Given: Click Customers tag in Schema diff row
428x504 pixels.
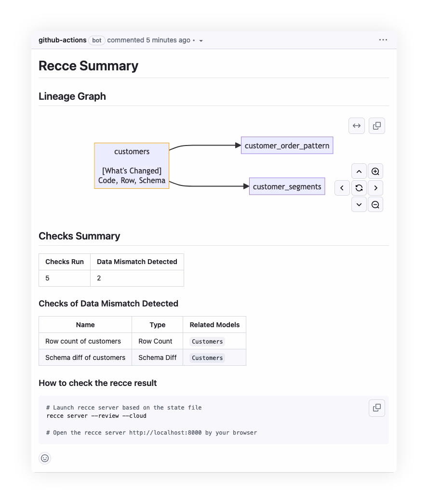Looking at the screenshot, I should coord(207,358).
